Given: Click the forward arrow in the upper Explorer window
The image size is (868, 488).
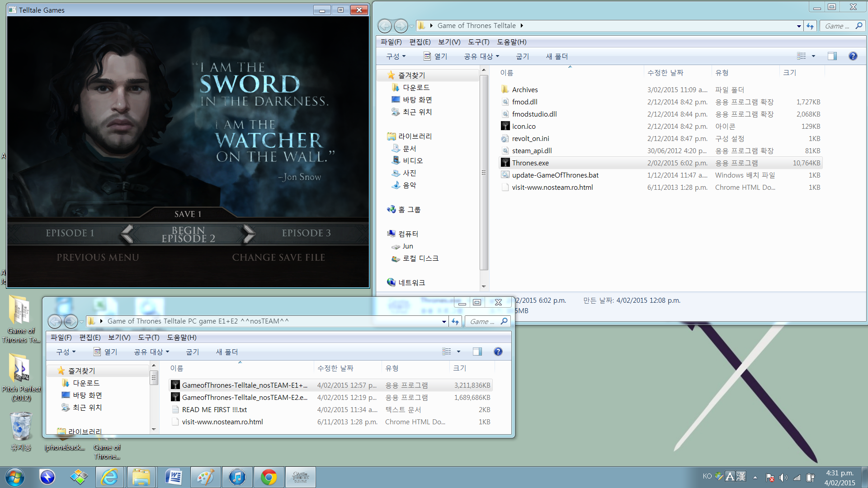Looking at the screenshot, I should [x=401, y=26].
